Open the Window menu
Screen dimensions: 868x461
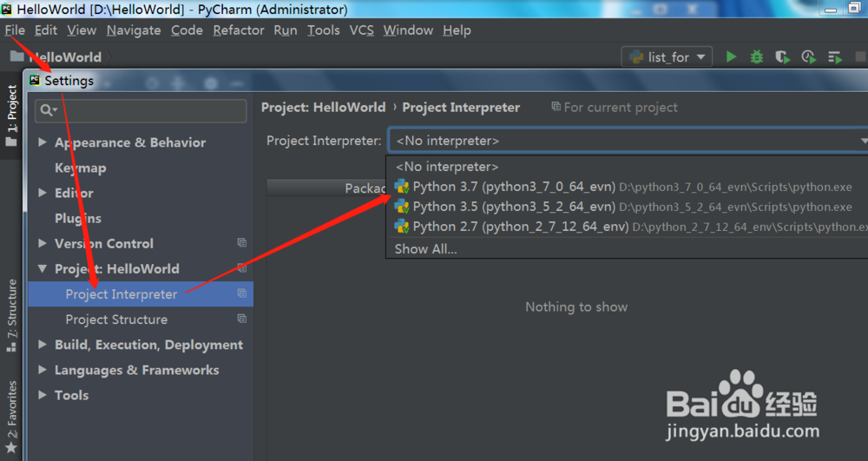[408, 30]
